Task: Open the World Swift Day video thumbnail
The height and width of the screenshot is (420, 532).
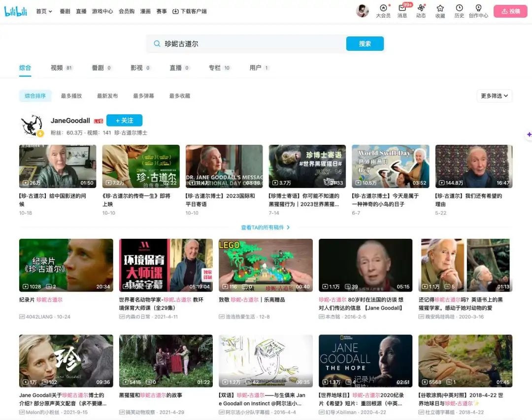Action: tap(391, 166)
